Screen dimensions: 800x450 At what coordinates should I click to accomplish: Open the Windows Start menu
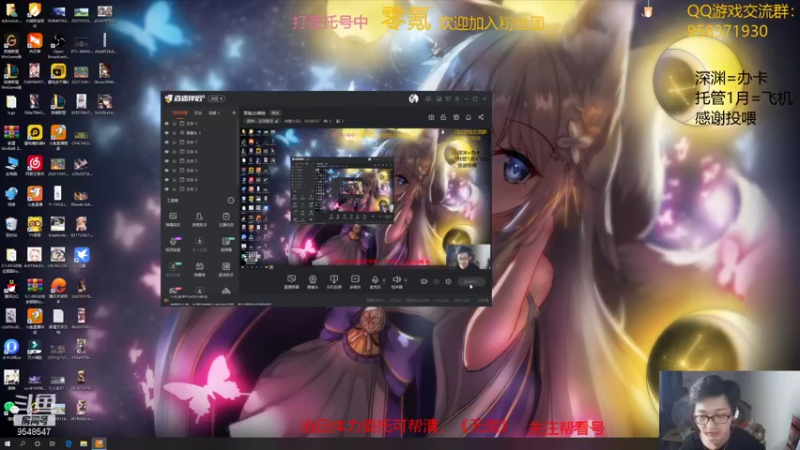click(7, 444)
